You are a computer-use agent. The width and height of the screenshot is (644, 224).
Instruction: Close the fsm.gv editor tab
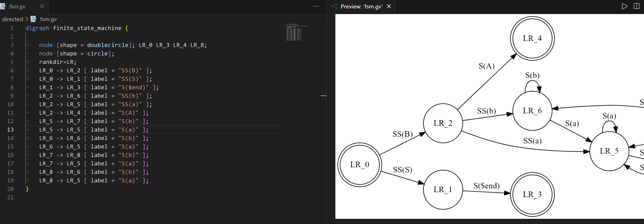[42, 6]
